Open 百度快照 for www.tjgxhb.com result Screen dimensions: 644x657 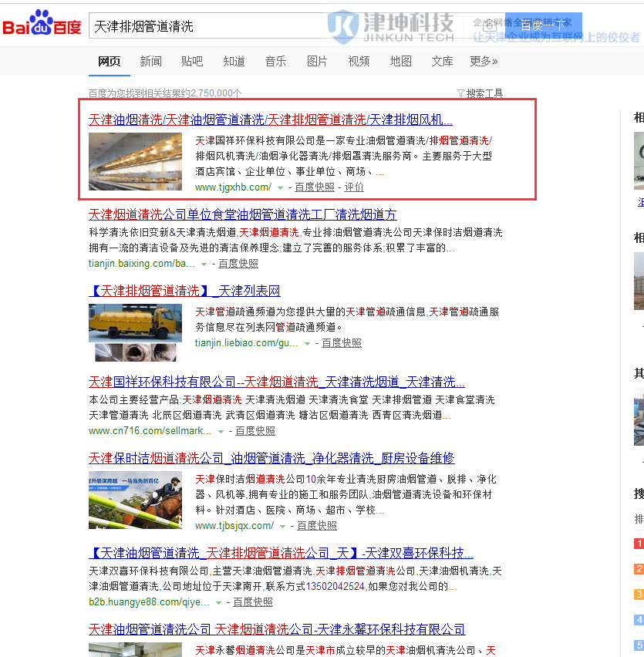click(314, 187)
